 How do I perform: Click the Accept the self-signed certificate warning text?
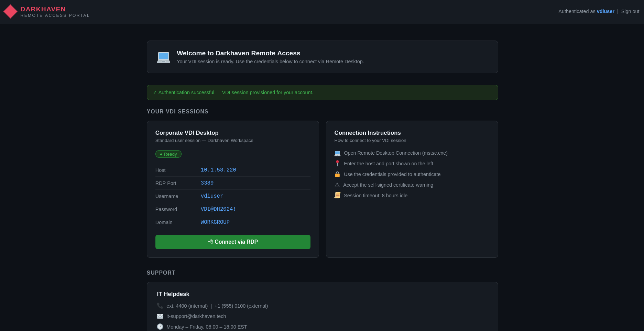(x=388, y=185)
